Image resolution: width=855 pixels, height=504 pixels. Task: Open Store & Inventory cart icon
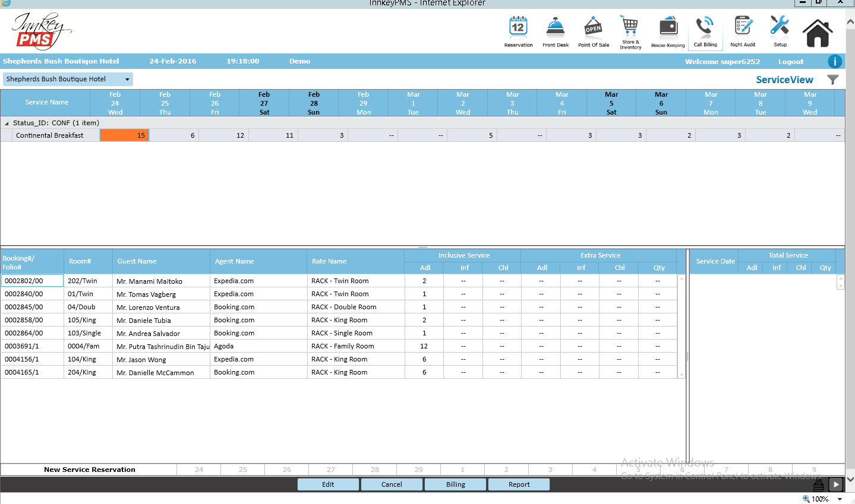point(630,31)
